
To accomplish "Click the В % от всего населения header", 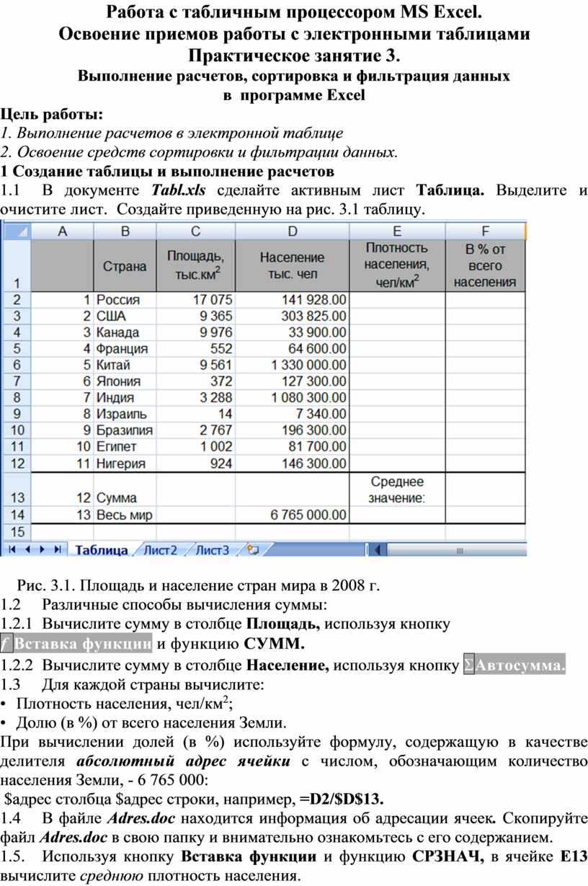I will pos(485,265).
